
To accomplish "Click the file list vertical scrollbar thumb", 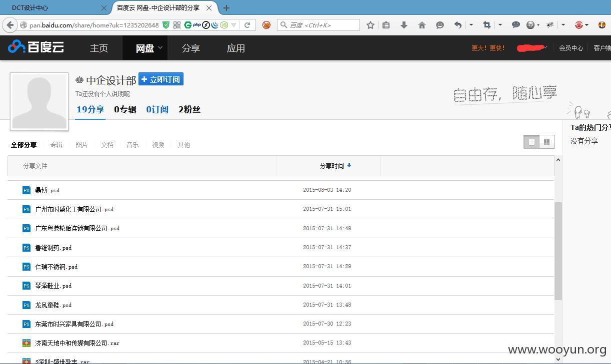I will coord(558,251).
